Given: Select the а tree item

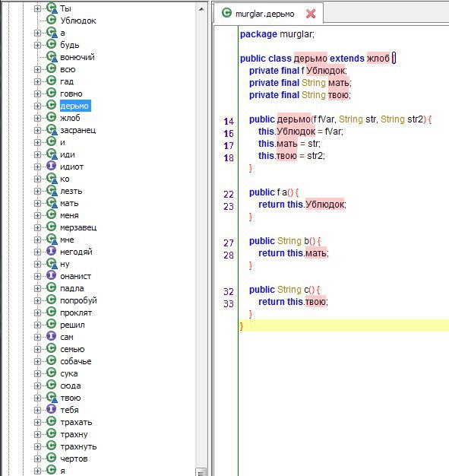Looking at the screenshot, I should 62,33.
